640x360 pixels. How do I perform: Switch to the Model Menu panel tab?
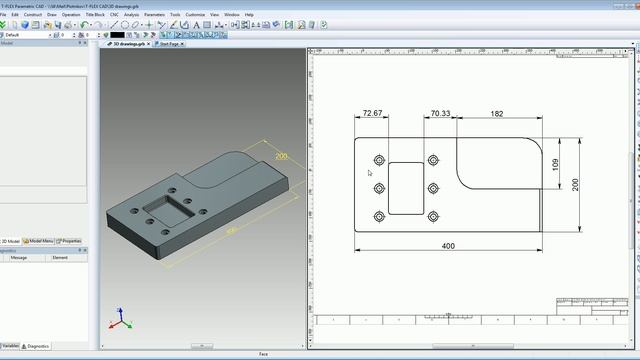pos(38,241)
